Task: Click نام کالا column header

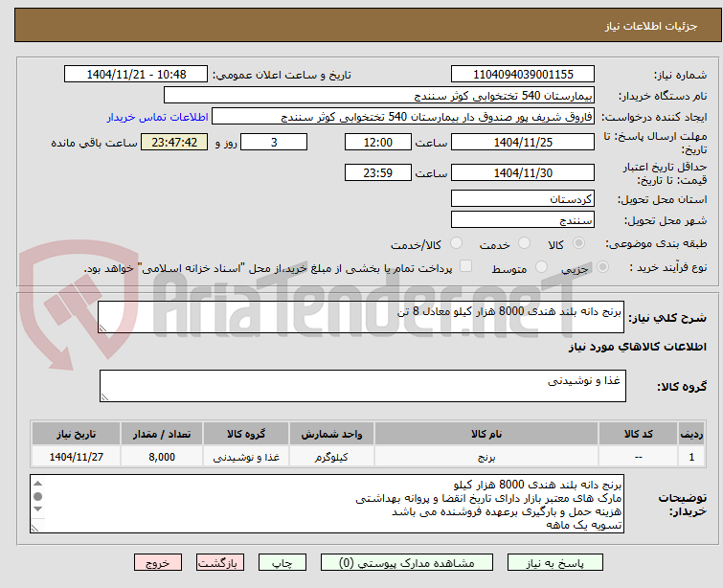Action: point(486,434)
